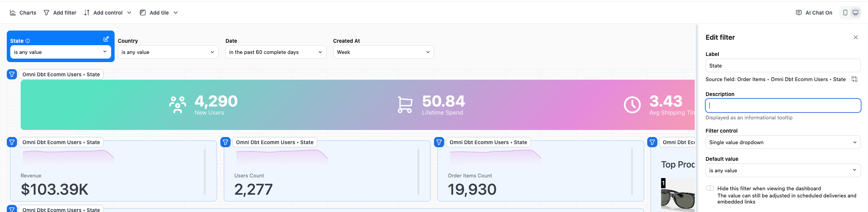Open the Date filter dropdown
This screenshot has height=212, width=868.
[275, 52]
